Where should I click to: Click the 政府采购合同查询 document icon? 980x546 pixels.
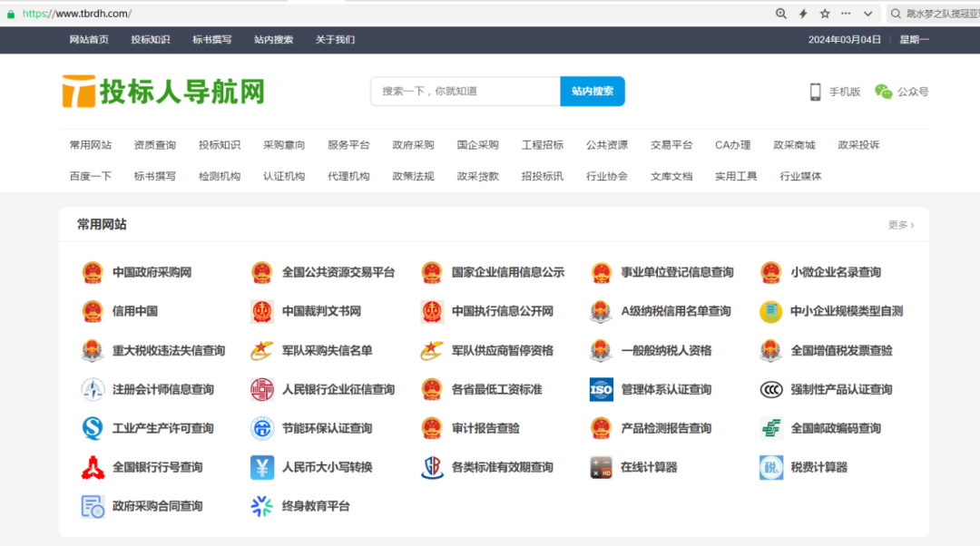[93, 506]
